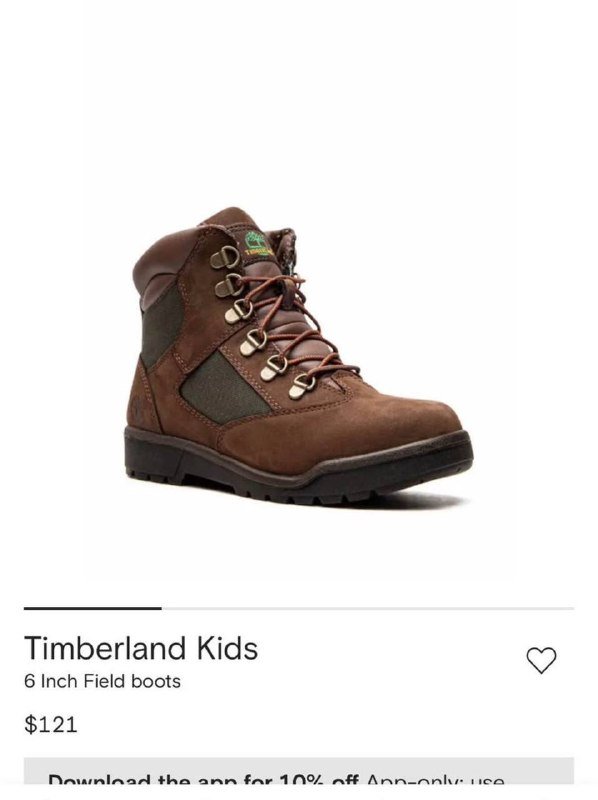Add the boots to wishlist with heart icon
The width and height of the screenshot is (598, 800).
click(x=541, y=660)
